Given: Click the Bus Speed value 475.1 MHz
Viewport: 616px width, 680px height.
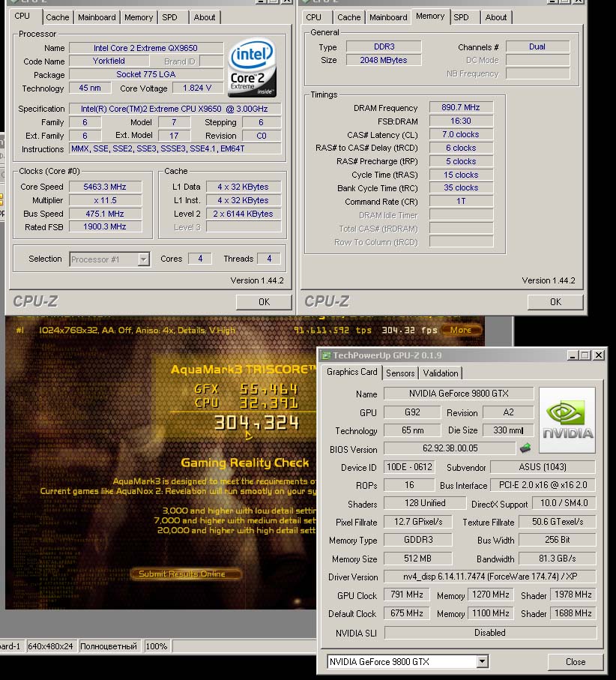Looking at the screenshot, I should (105, 214).
